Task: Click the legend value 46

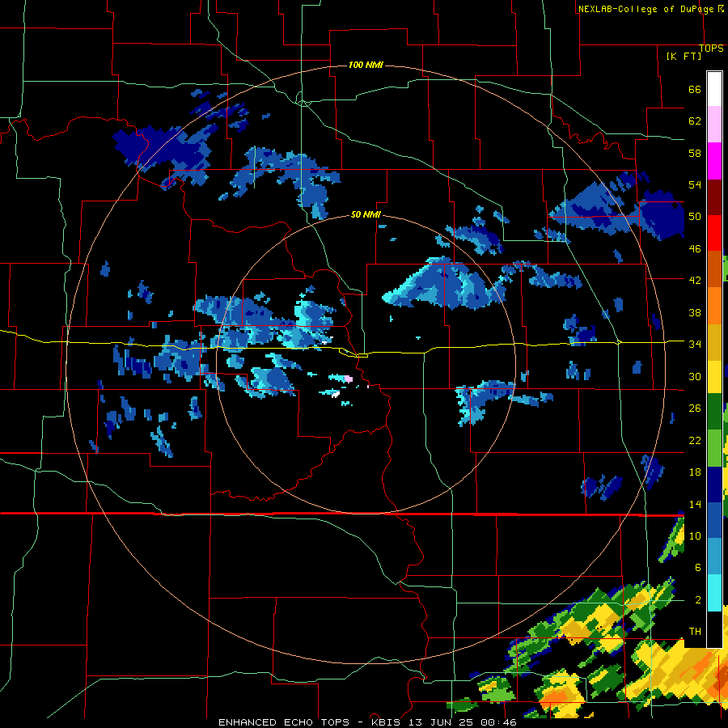Action: (x=695, y=249)
